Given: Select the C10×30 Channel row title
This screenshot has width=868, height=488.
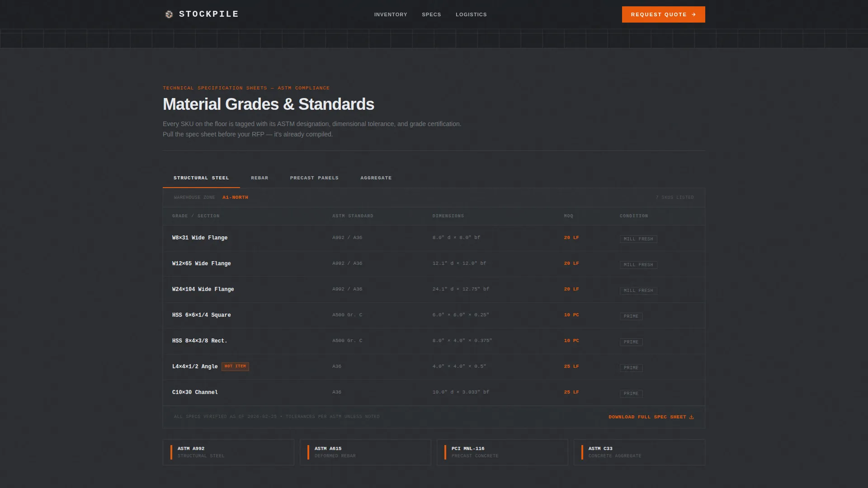Looking at the screenshot, I should click(x=195, y=392).
